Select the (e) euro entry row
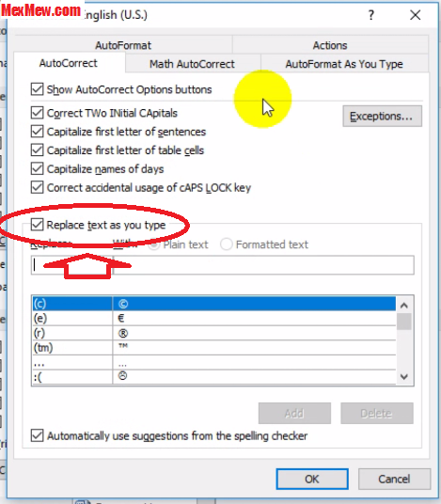Image resolution: width=441 pixels, height=504 pixels. click(x=213, y=318)
